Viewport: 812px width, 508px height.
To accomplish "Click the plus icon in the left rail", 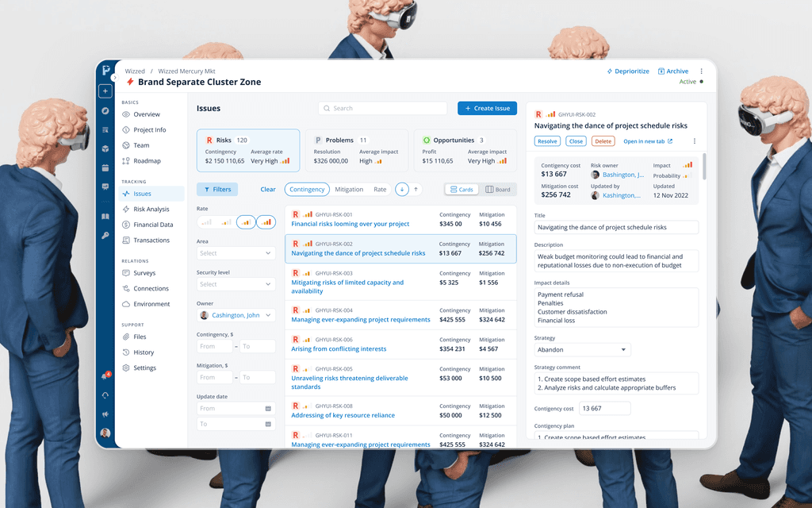I will pyautogui.click(x=105, y=91).
